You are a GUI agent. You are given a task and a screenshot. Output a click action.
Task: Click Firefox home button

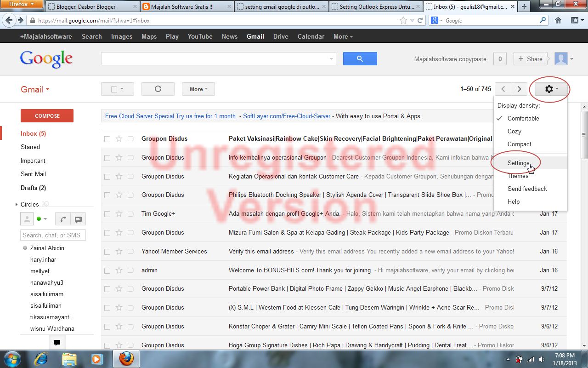[x=558, y=20]
